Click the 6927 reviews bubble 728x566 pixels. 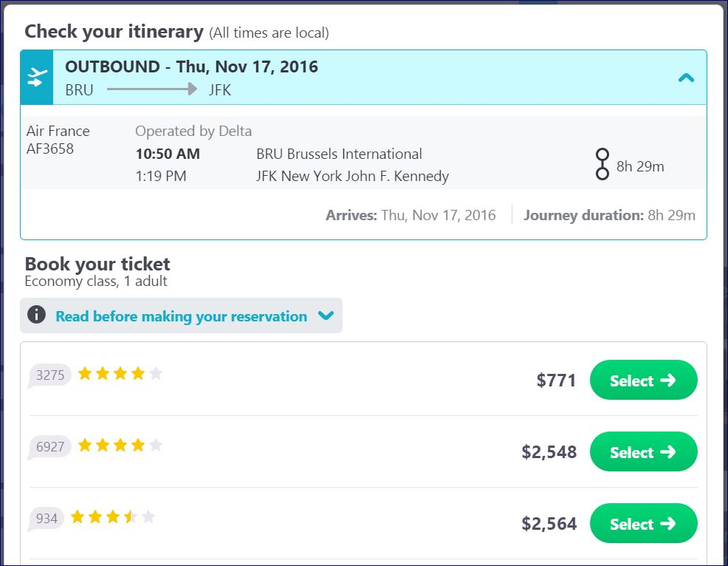pyautogui.click(x=49, y=447)
